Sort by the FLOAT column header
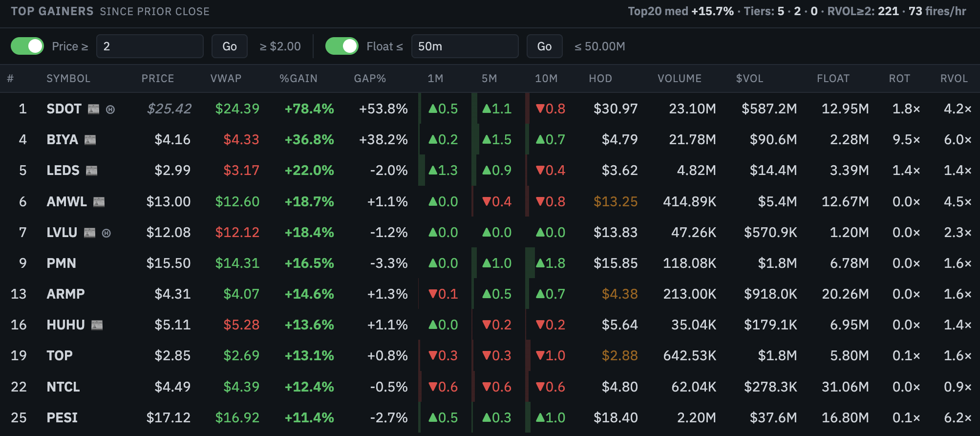Image resolution: width=980 pixels, height=436 pixels. click(x=833, y=79)
